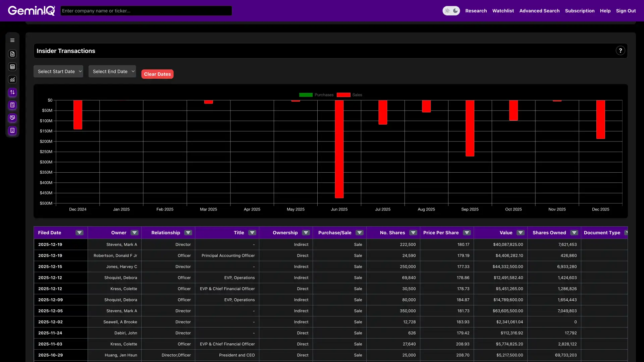Open the sidebar hamburger menu
The image size is (644, 362).
[x=12, y=40]
